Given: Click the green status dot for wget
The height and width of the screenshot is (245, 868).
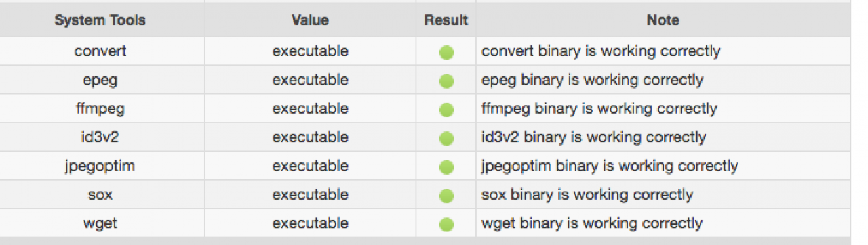Looking at the screenshot, I should pyautogui.click(x=446, y=224).
